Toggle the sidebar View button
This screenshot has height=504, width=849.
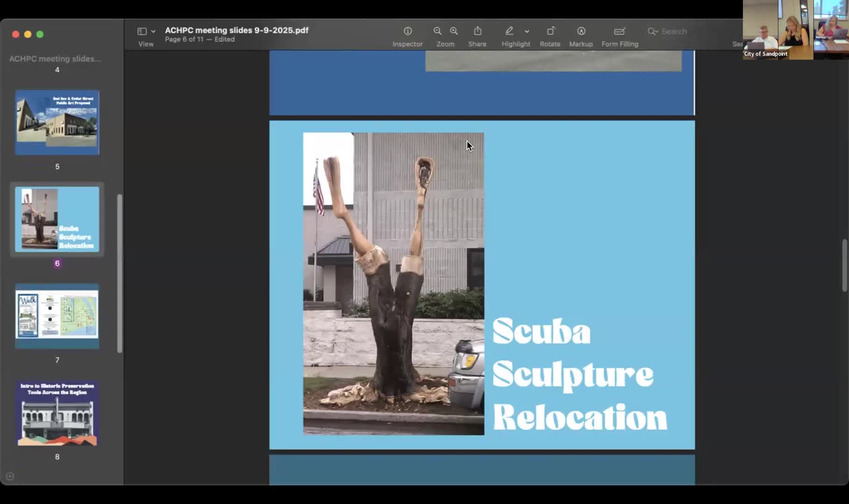pos(142,31)
